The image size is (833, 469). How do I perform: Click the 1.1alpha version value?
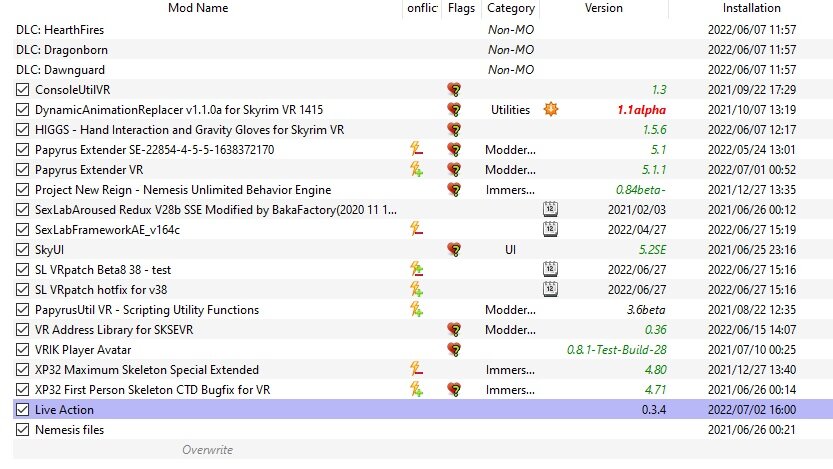641,110
